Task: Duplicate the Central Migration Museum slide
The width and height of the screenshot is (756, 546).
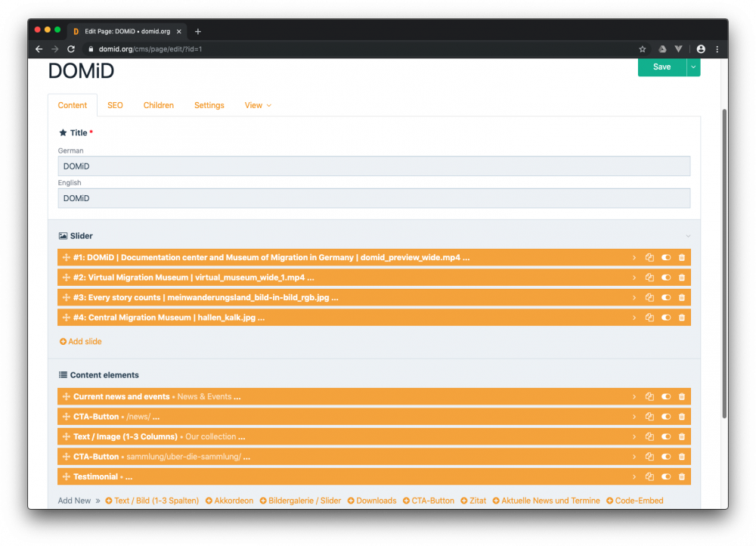Action: (x=649, y=317)
